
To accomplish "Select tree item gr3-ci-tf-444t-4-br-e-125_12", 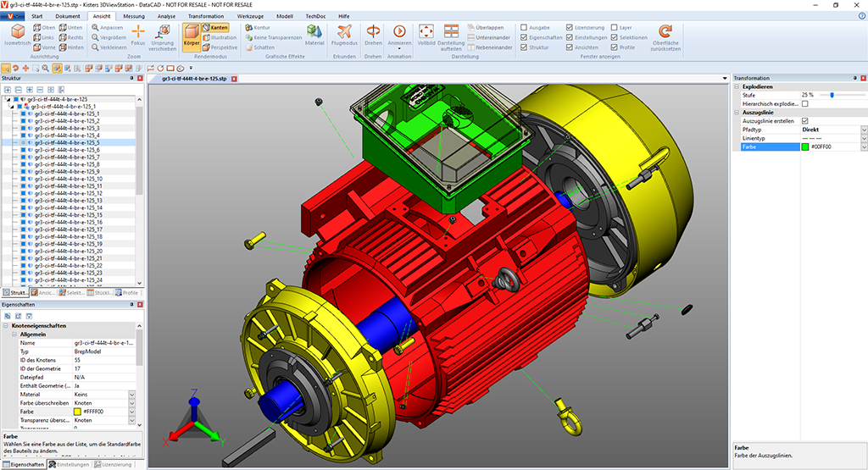I will click(68, 194).
